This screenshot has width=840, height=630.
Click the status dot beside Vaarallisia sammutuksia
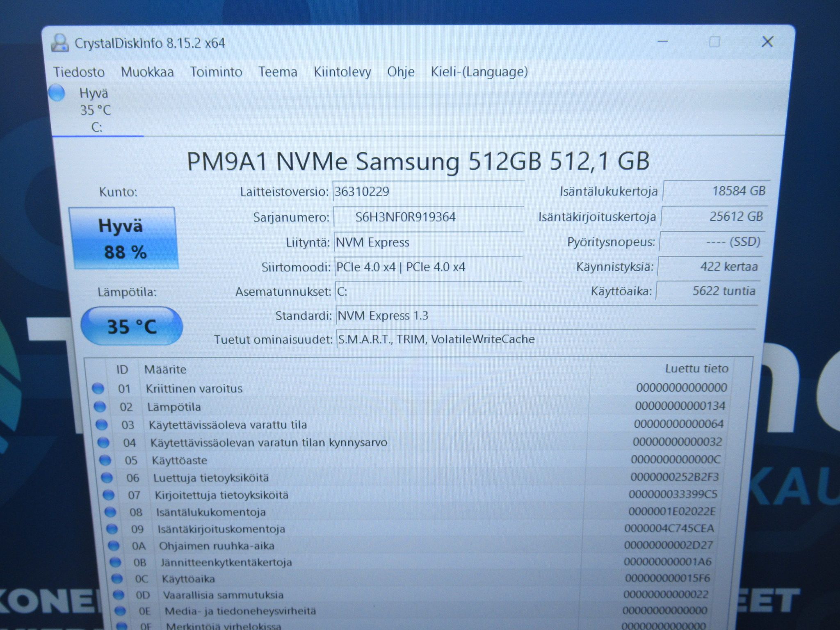pyautogui.click(x=118, y=595)
